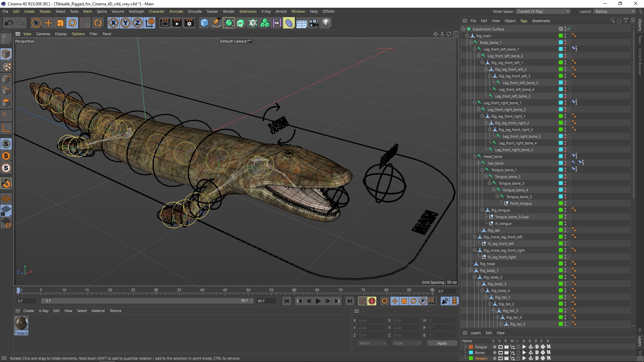
Task: Click the Tiktaalik material thumbnail
Action: (21, 323)
